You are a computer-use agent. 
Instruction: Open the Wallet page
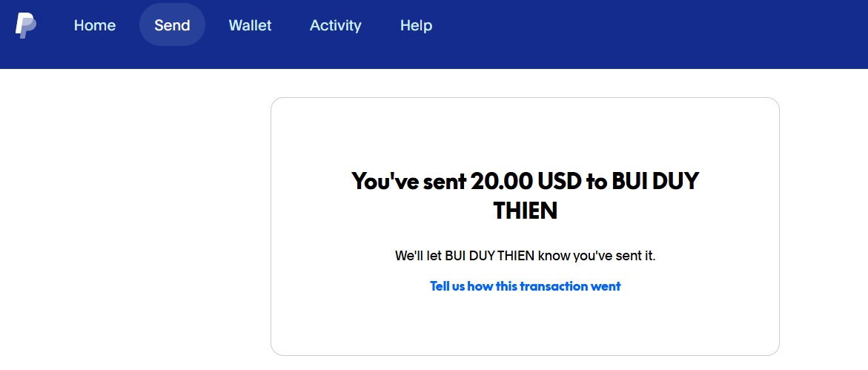tap(250, 25)
